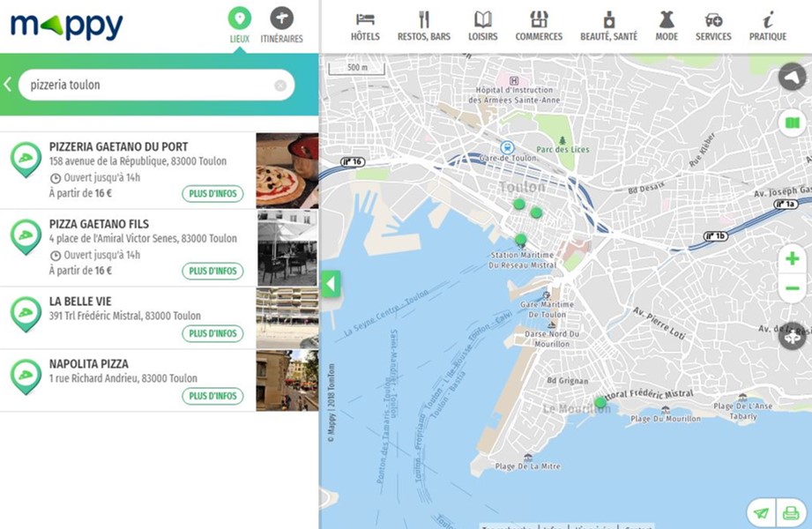The height and width of the screenshot is (529, 812).
Task: Open the Loisirs category
Action: (x=482, y=26)
